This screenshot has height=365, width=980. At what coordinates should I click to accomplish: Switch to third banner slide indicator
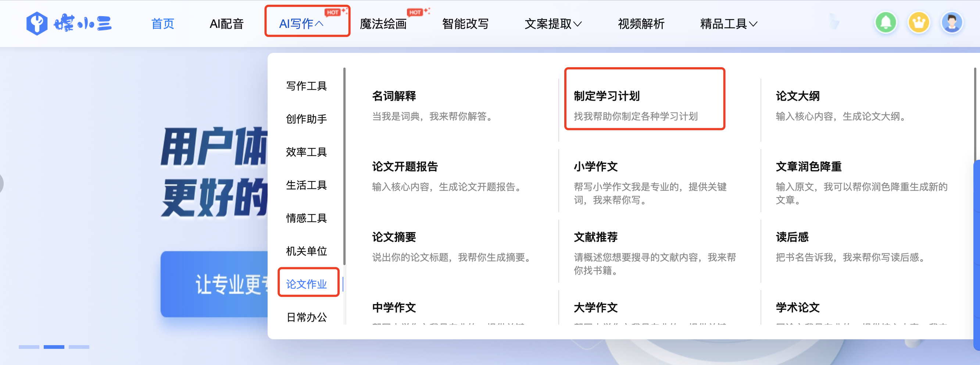coord(79,347)
